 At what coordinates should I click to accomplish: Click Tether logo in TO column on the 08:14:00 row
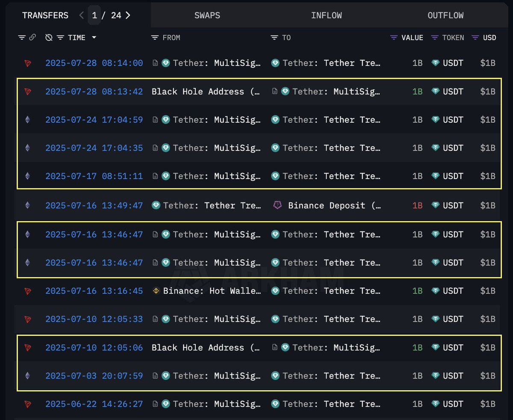[x=275, y=63]
